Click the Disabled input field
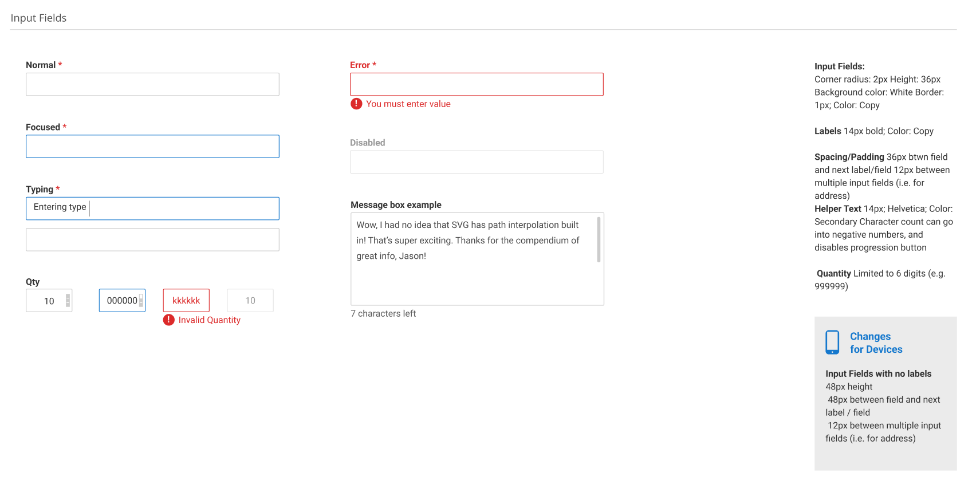This screenshot has height=492, width=980. [477, 162]
